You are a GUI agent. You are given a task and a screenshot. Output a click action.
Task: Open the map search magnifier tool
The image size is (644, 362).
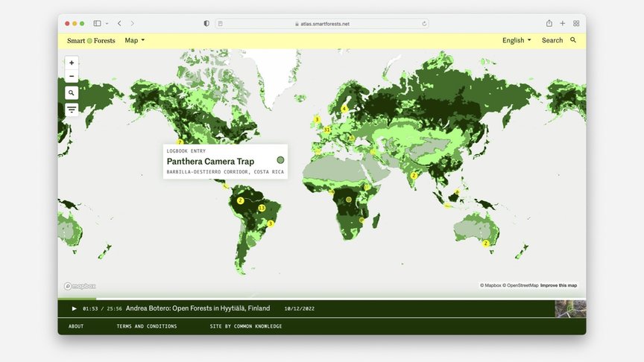point(72,93)
